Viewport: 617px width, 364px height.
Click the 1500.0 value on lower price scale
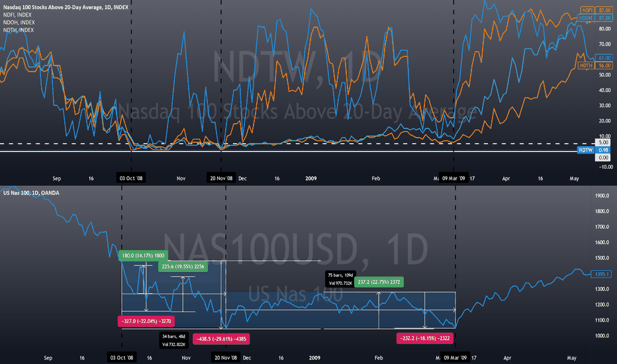[x=602, y=258]
